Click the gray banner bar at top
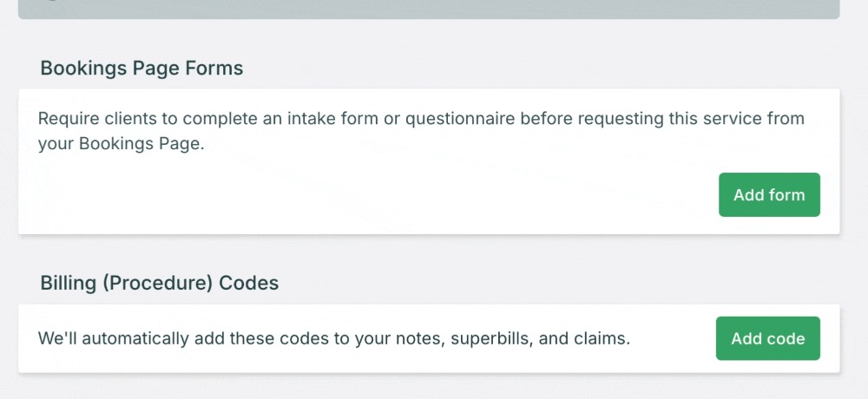 [429, 9]
